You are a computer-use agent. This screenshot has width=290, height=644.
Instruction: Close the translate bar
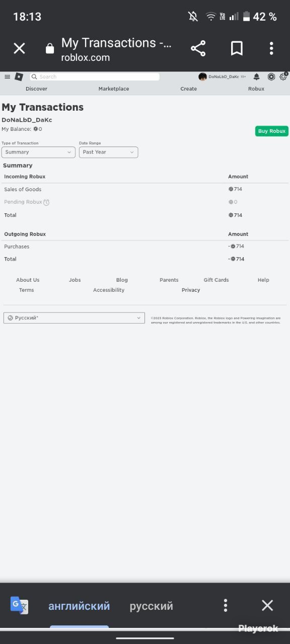coord(267,605)
